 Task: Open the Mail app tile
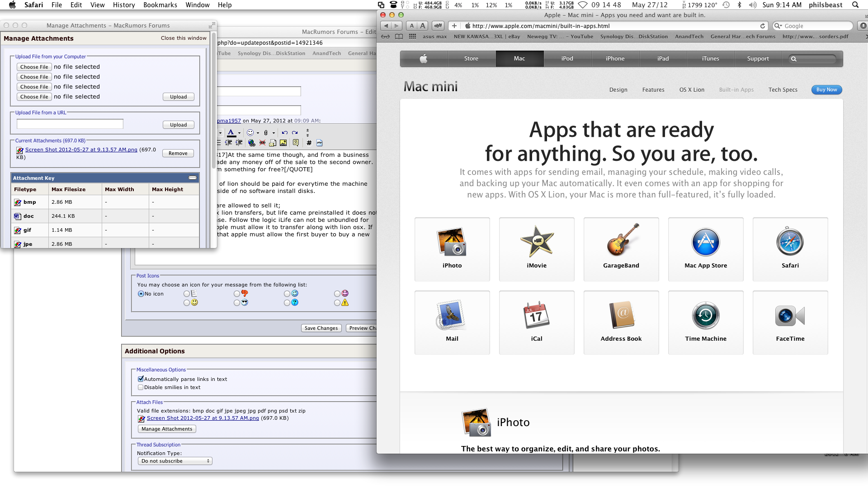tap(452, 323)
